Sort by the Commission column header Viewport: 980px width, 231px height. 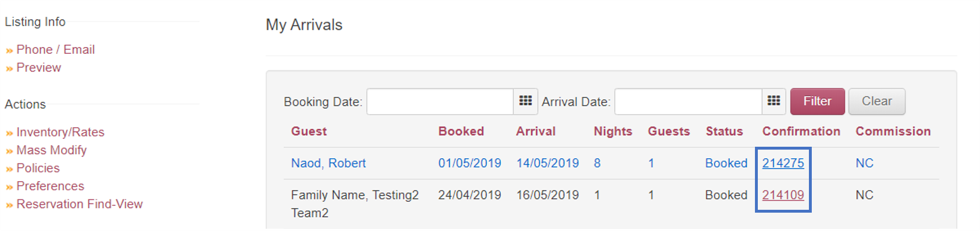(893, 131)
